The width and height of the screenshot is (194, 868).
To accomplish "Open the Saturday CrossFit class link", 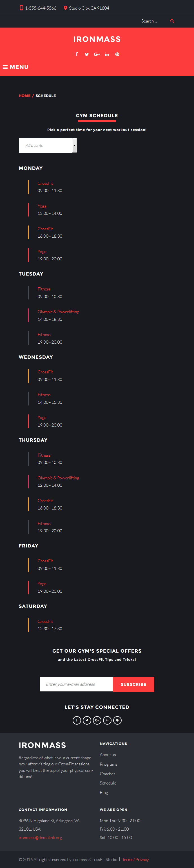I will click(x=45, y=621).
